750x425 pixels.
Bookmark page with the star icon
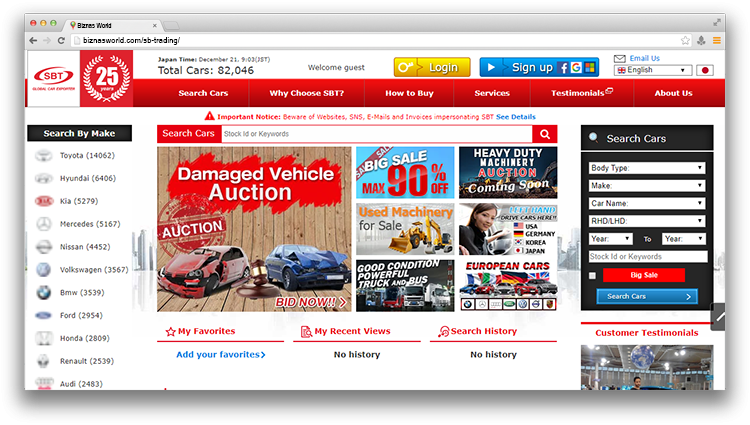[685, 41]
